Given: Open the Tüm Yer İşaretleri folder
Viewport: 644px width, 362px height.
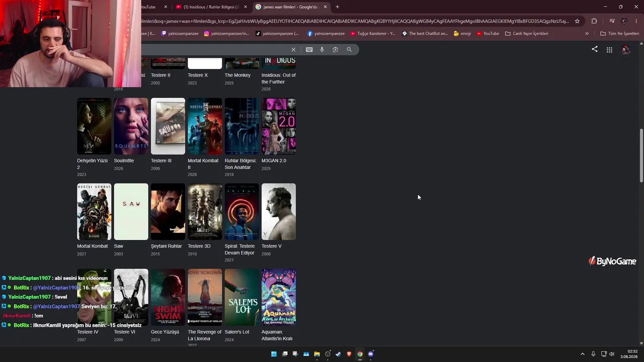Looking at the screenshot, I should 619,34.
